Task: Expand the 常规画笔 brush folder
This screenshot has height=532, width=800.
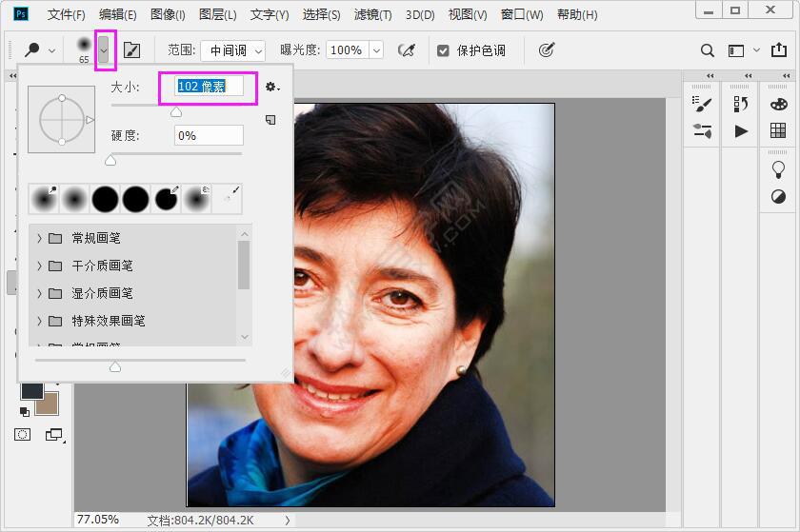Action: pos(39,238)
